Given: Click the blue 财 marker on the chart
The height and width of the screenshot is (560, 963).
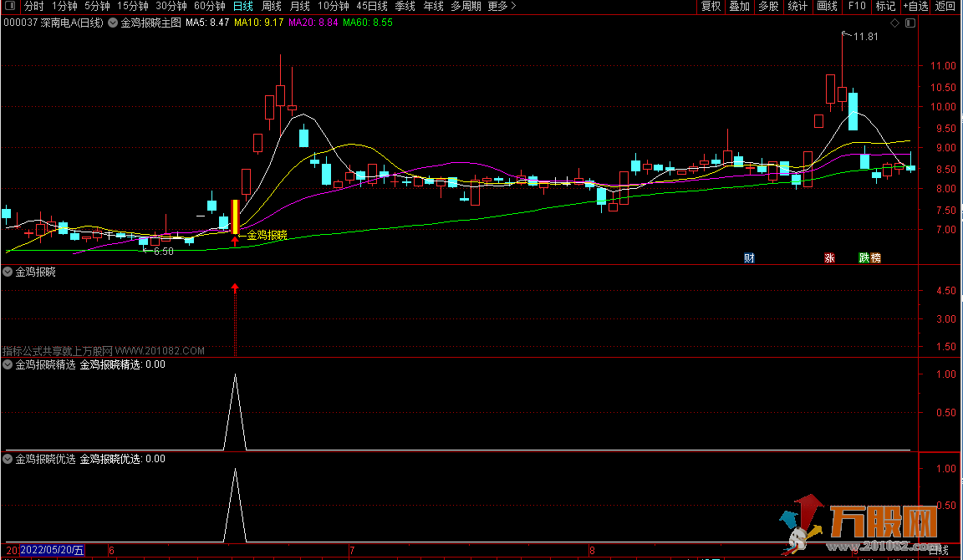Looking at the screenshot, I should [x=749, y=258].
